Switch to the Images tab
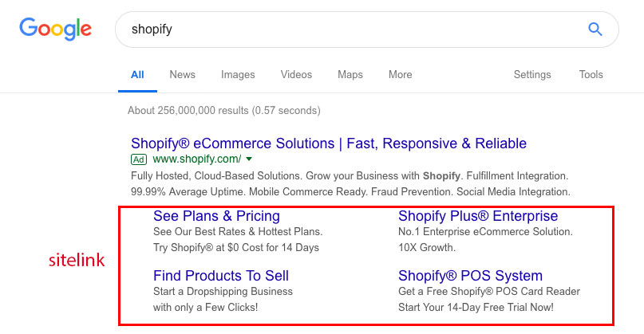The width and height of the screenshot is (644, 334). click(x=238, y=75)
